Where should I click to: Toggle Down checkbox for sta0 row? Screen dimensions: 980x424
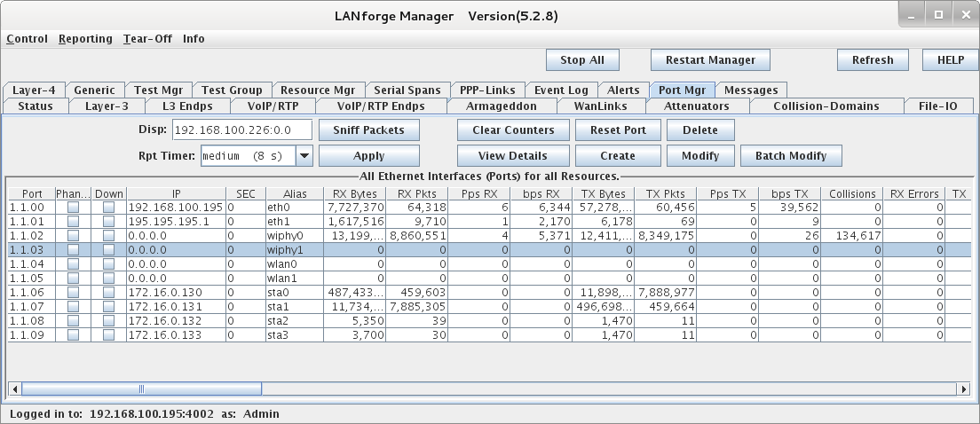[x=109, y=293]
